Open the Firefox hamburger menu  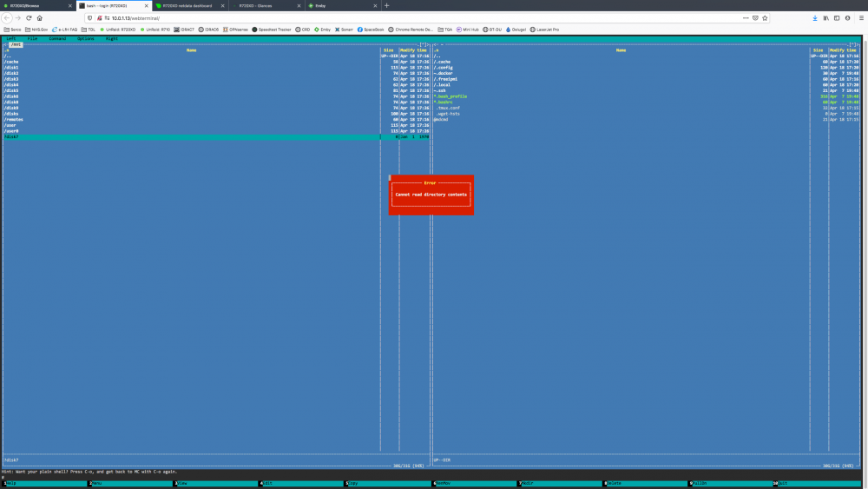[x=861, y=17]
